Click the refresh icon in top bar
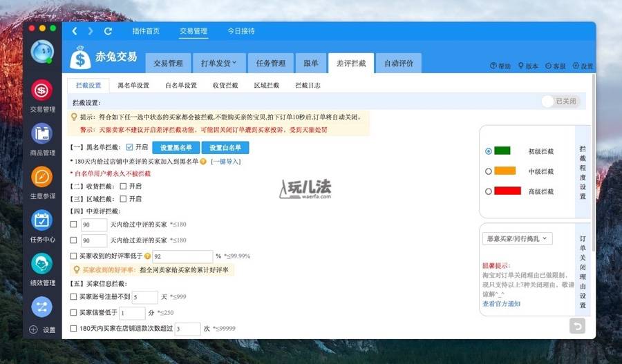The image size is (622, 364). pos(108,31)
